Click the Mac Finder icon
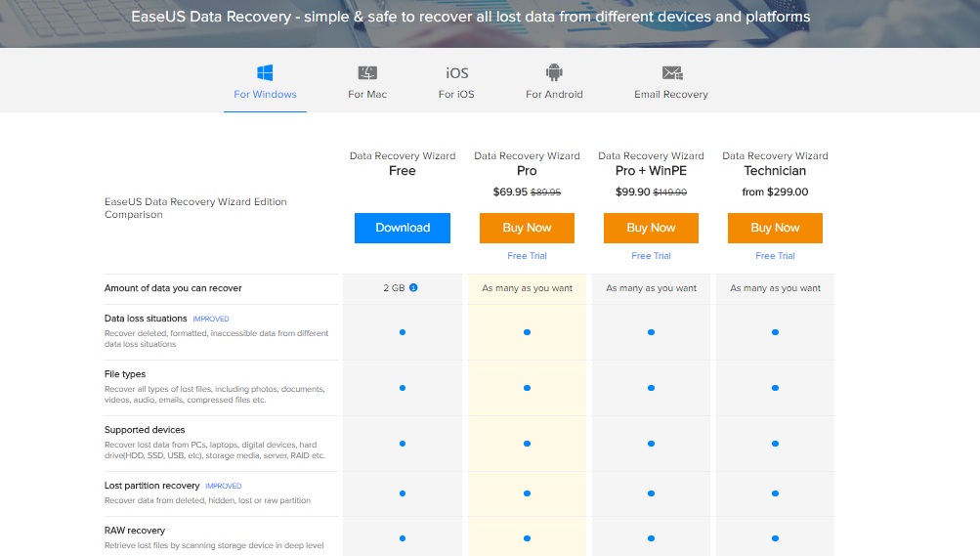Image resolution: width=980 pixels, height=556 pixels. point(366,73)
